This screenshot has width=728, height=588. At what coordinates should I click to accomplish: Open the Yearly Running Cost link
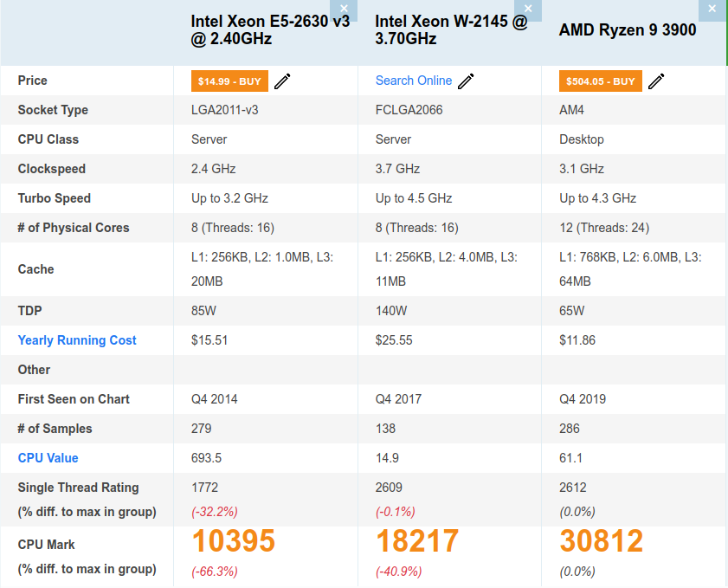[77, 340]
